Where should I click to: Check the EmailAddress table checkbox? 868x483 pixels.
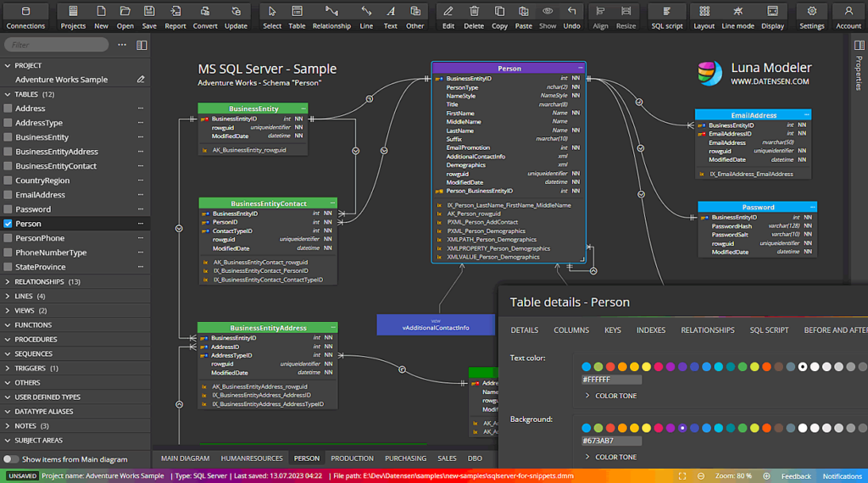pos(8,195)
